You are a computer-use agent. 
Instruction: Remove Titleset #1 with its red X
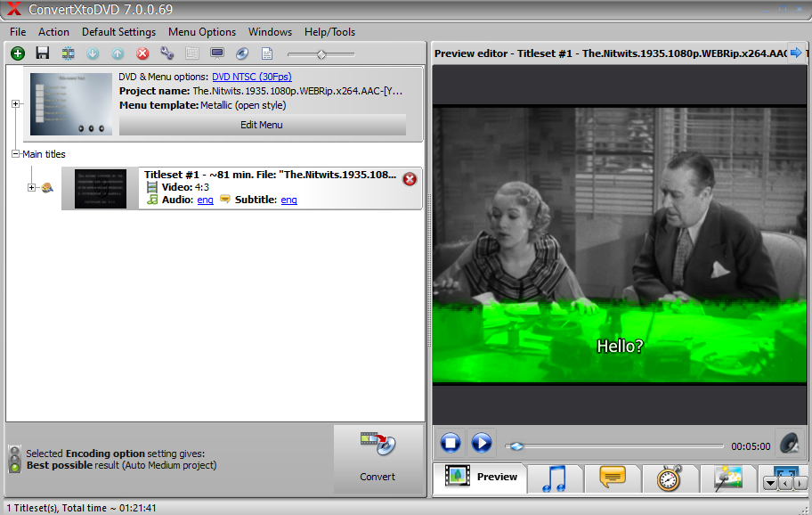[410, 179]
